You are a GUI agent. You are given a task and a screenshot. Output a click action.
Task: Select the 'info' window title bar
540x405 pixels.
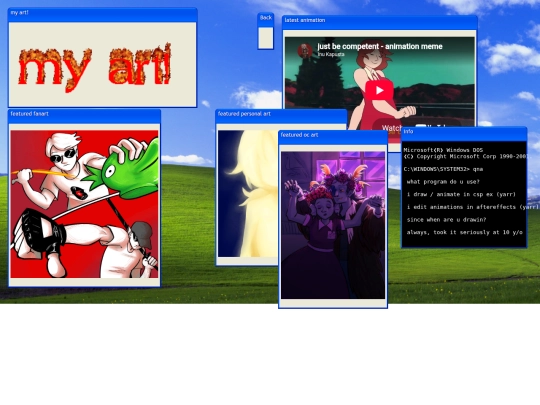464,134
